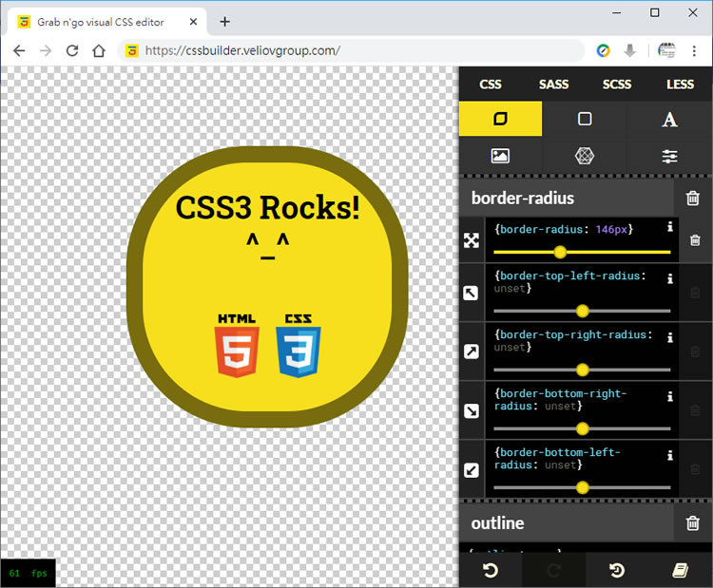Viewport: 713px width, 588px height.
Task: Show info for border-radius property
Action: tap(670, 227)
